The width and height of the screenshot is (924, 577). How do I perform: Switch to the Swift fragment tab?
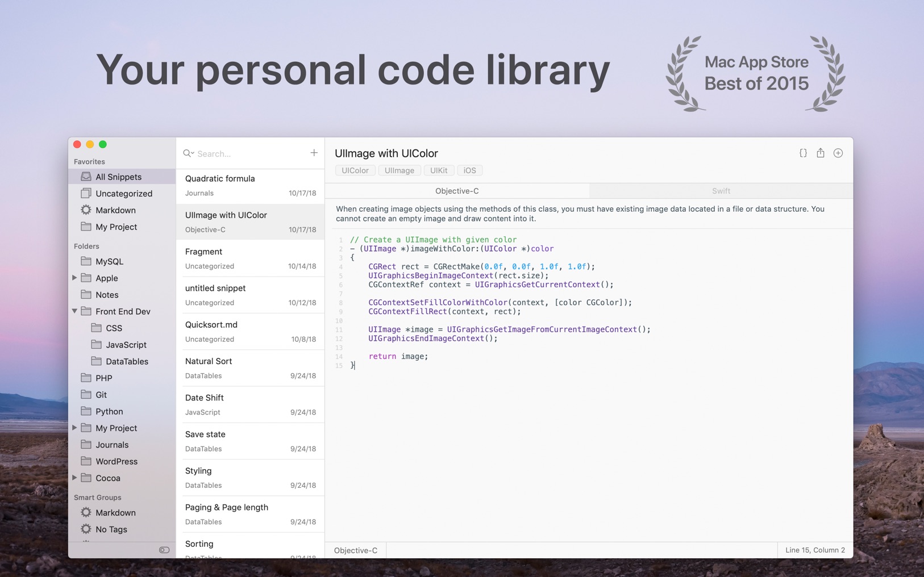pyautogui.click(x=721, y=191)
